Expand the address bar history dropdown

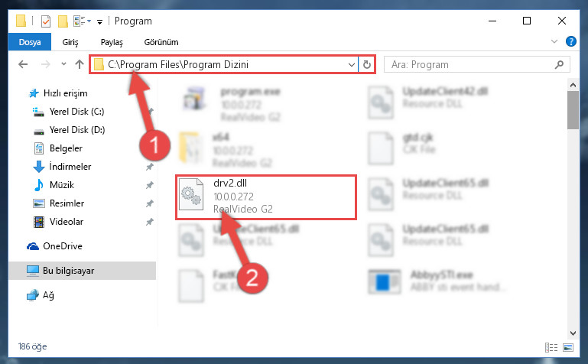352,64
